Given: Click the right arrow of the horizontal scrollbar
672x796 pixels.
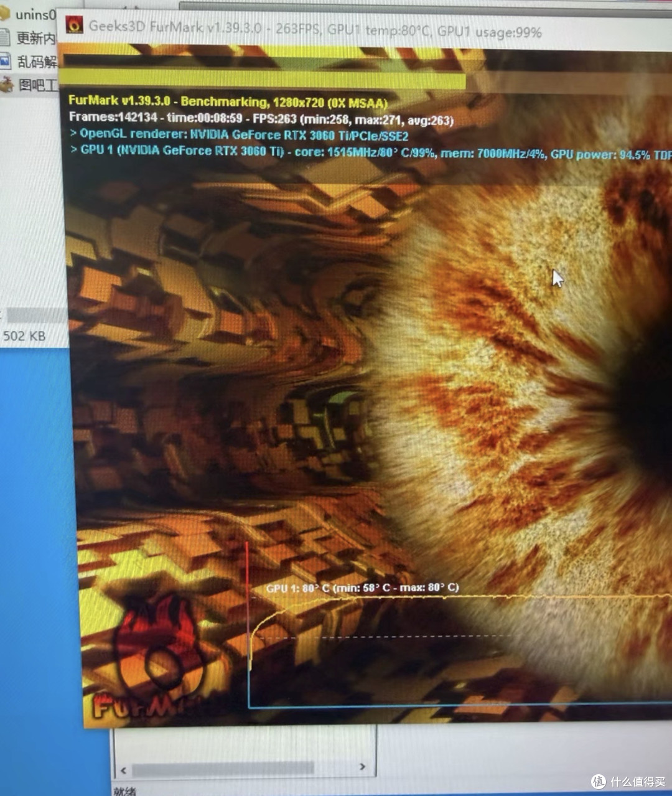Looking at the screenshot, I should [363, 767].
